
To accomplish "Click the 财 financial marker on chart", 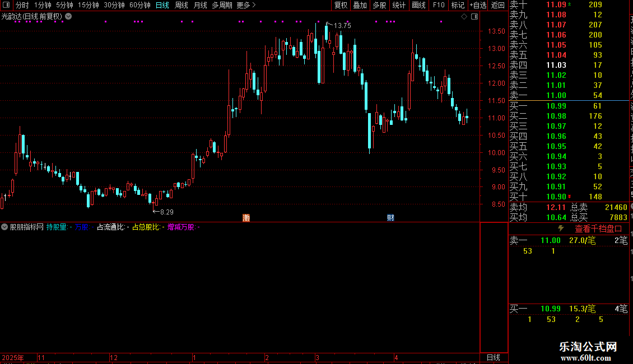I will pos(390,218).
